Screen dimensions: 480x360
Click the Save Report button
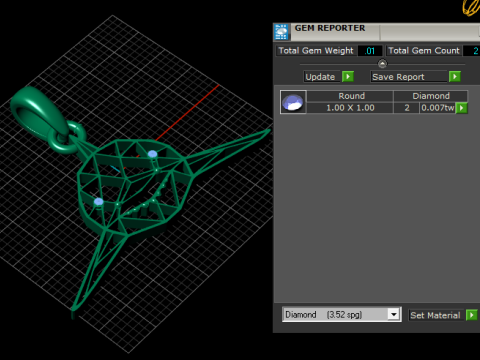click(x=409, y=77)
